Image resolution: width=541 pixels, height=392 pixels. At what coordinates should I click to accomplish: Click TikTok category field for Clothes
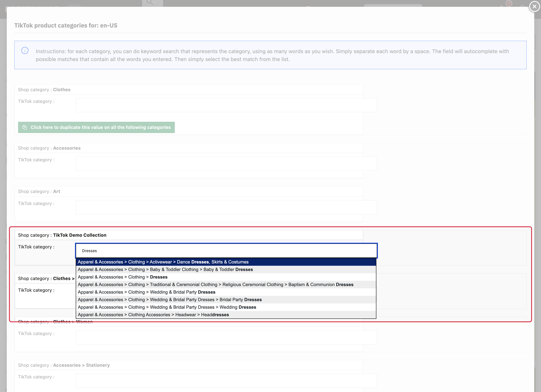tap(226, 105)
